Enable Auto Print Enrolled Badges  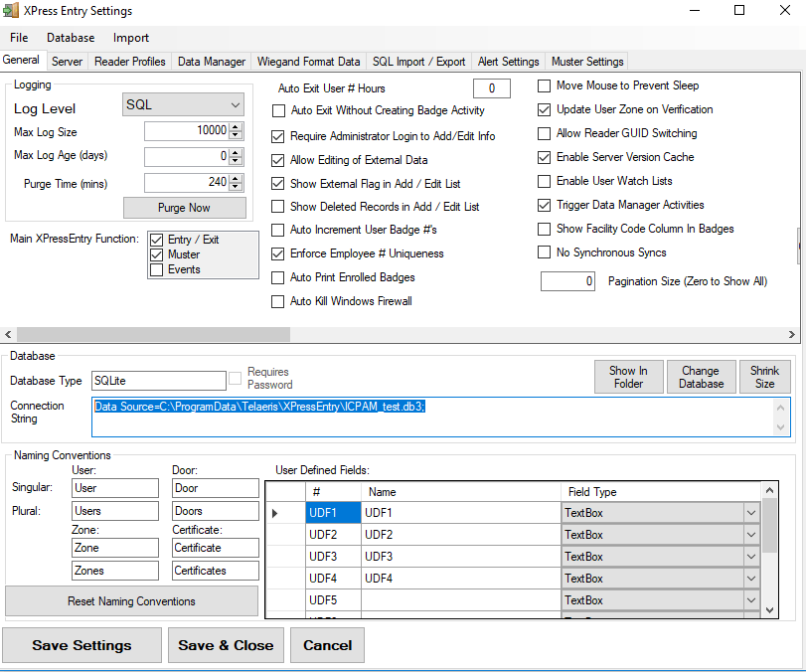point(278,277)
